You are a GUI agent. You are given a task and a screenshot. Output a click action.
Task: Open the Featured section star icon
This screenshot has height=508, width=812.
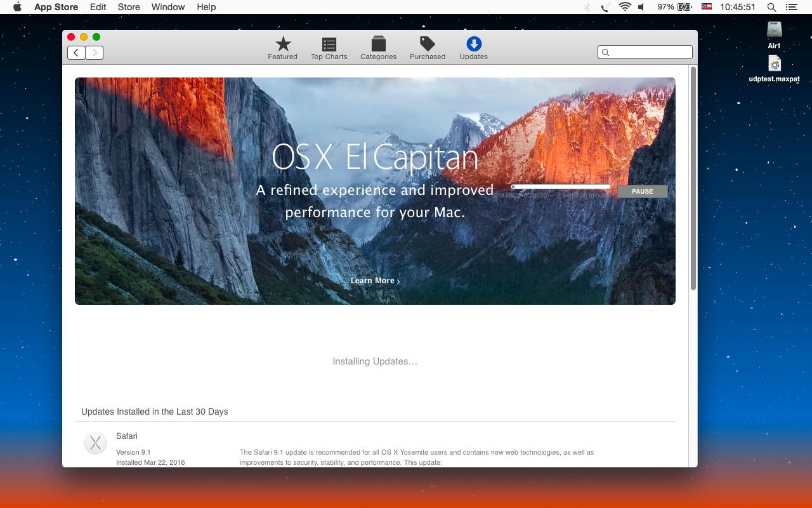(283, 44)
